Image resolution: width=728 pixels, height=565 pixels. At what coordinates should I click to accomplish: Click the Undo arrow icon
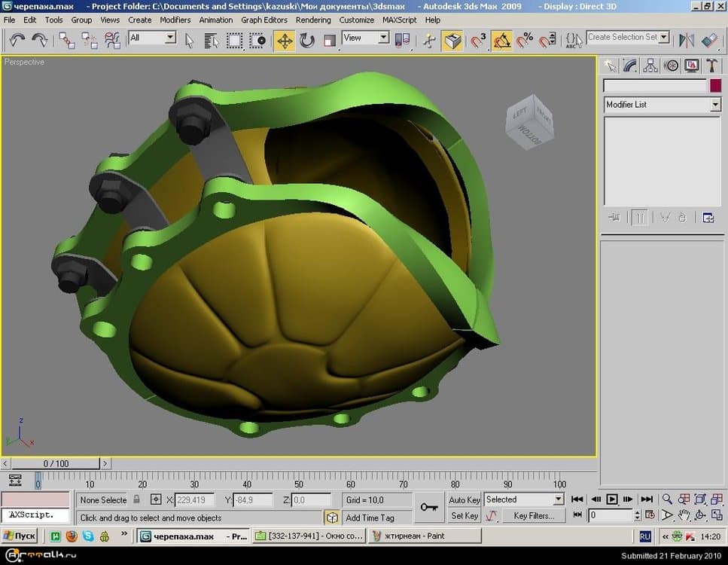[17, 40]
